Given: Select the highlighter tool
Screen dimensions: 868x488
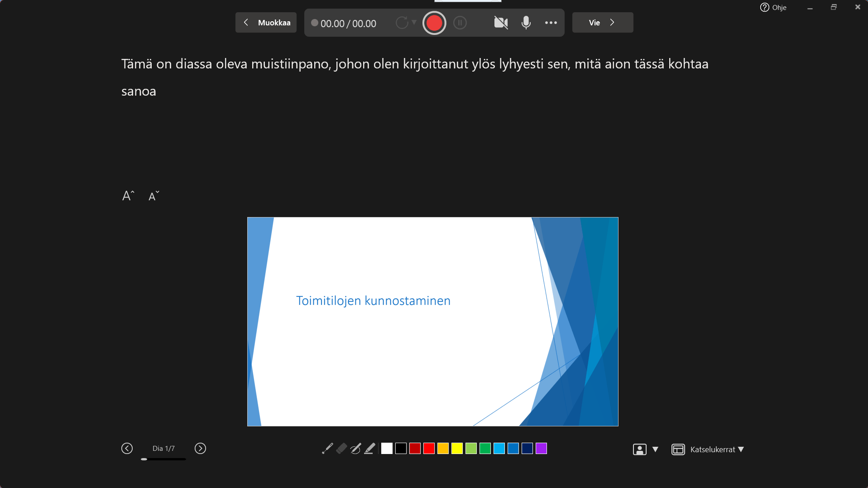Looking at the screenshot, I should 369,449.
